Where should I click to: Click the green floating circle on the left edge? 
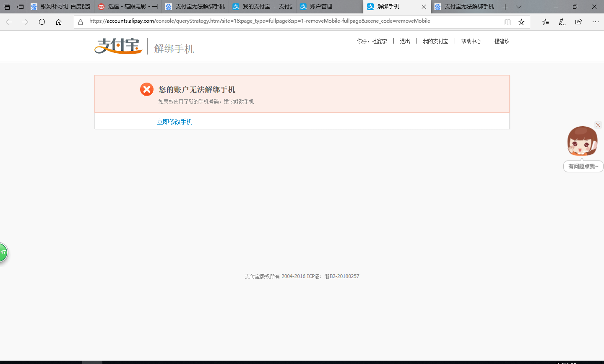point(3,252)
